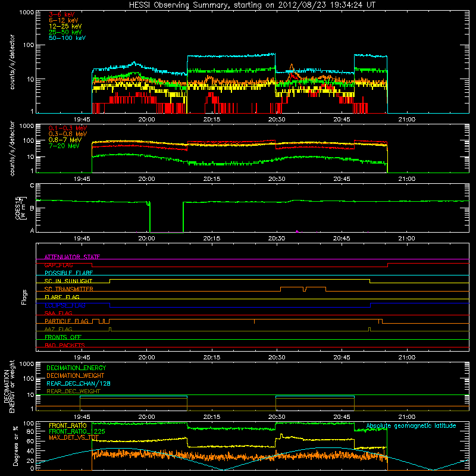Click the Absolute geomagnetic latitude label
This screenshot has width=476, height=476.
[x=411, y=426]
